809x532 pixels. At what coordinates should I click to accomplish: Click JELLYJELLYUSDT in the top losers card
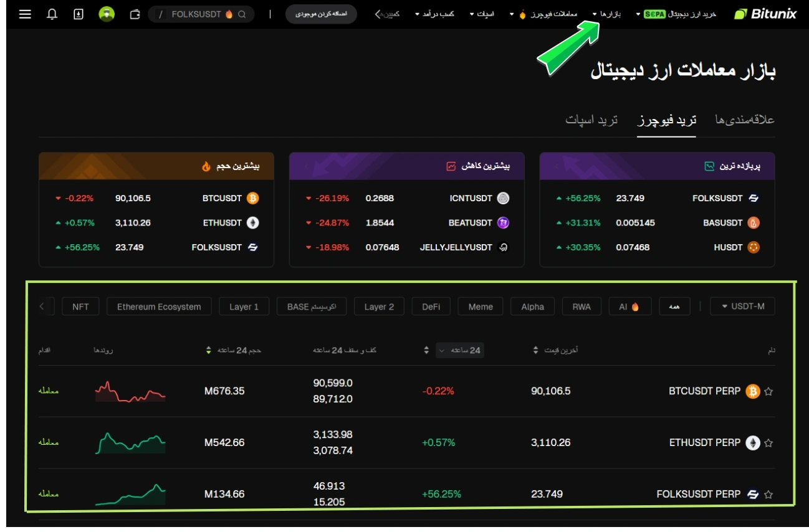point(456,247)
